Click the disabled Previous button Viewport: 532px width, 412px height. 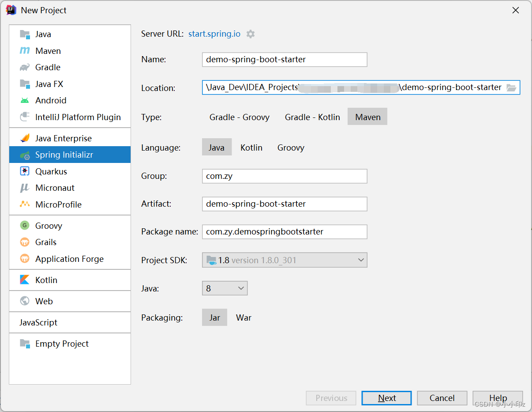click(331, 398)
